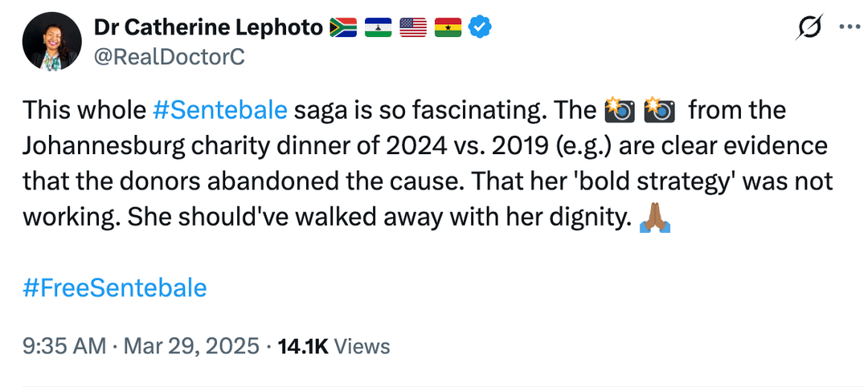Open the #Sentebale hashtag
The width and height of the screenshot is (868, 387).
click(218, 110)
